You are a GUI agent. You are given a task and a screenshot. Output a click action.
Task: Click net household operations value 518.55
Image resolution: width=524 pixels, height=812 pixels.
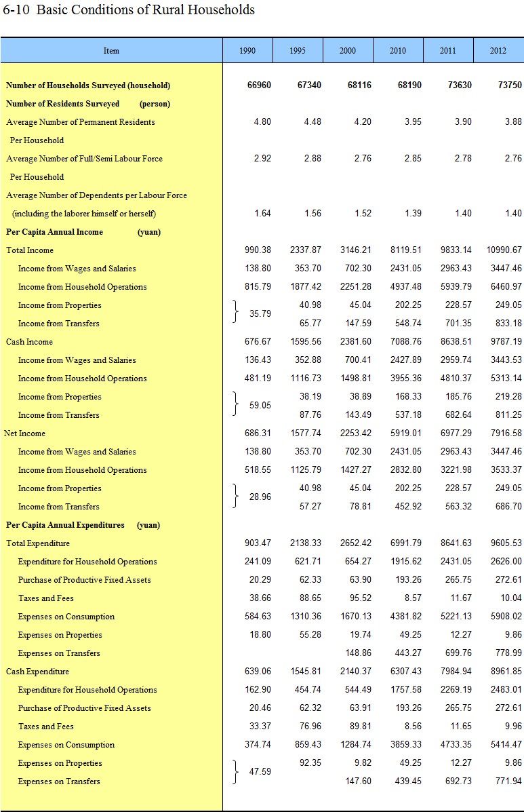pos(258,469)
